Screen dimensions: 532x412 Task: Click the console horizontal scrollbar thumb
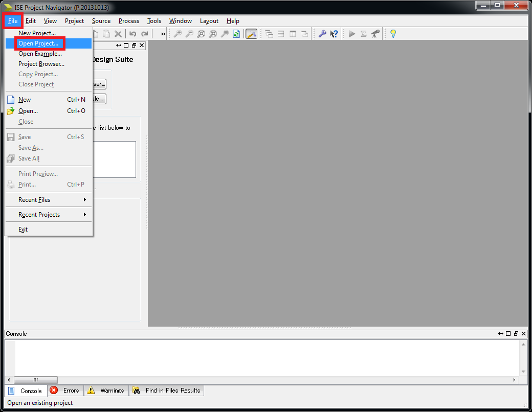tap(36, 380)
